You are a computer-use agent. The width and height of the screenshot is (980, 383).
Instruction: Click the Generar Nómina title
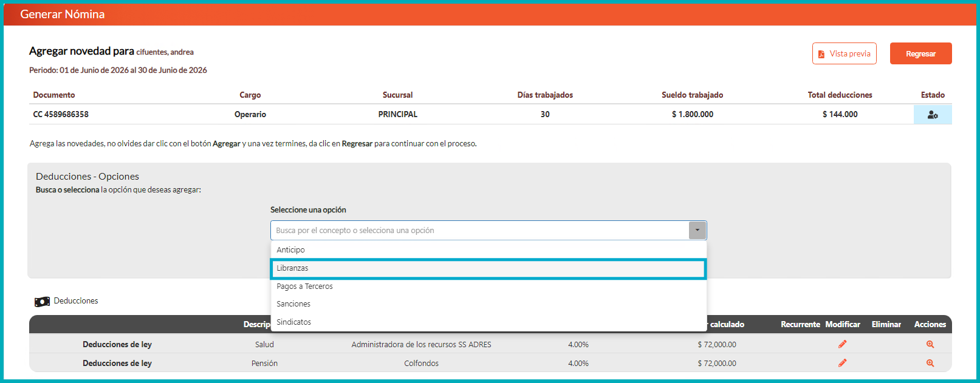[x=63, y=14]
